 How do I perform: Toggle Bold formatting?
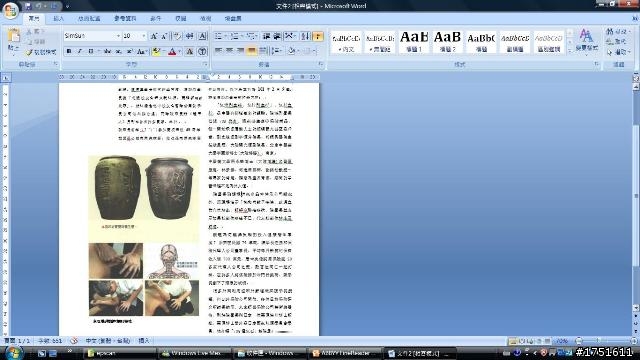coord(69,51)
